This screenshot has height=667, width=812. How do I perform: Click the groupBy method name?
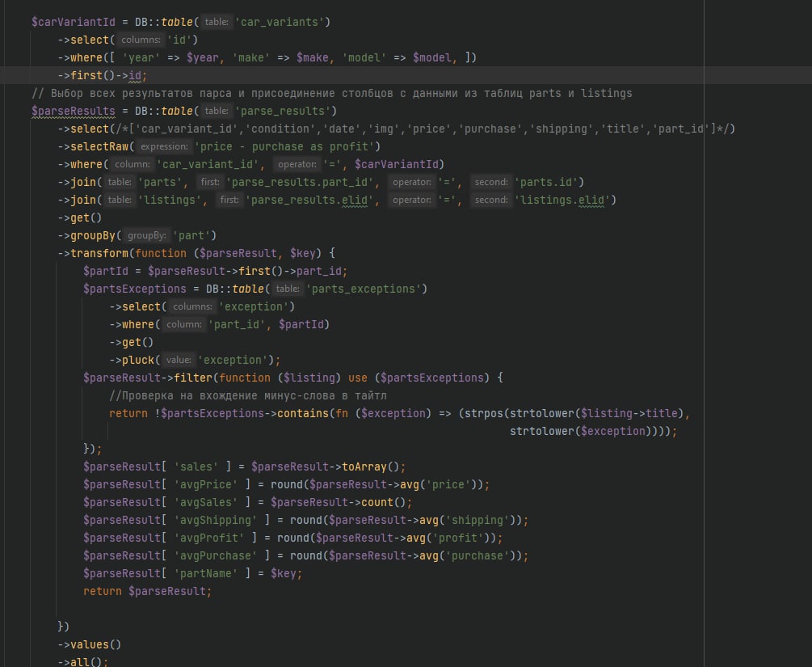click(93, 235)
